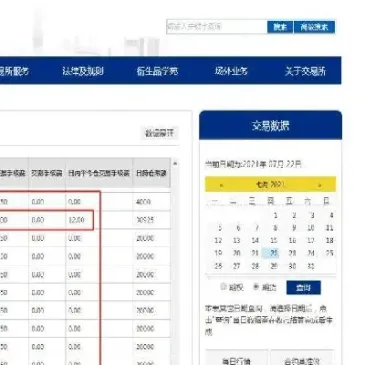Viewport: 365px width, 365px height.
Task: Select day 8 in the calendar
Action: (275, 228)
